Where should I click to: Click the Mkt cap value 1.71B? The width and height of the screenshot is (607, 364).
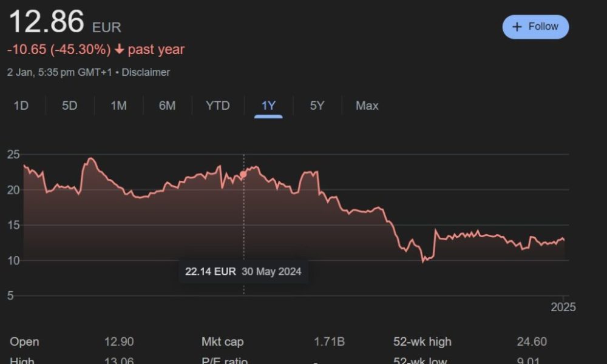pyautogui.click(x=329, y=342)
